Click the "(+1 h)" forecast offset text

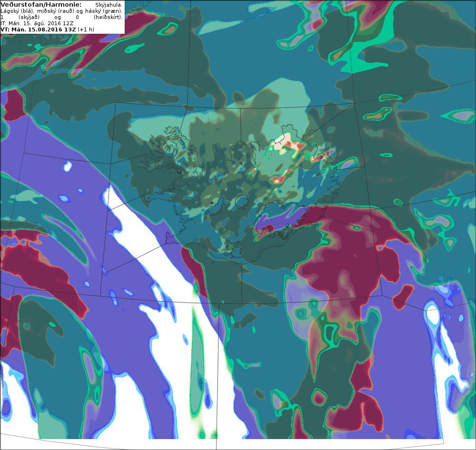pos(86,29)
